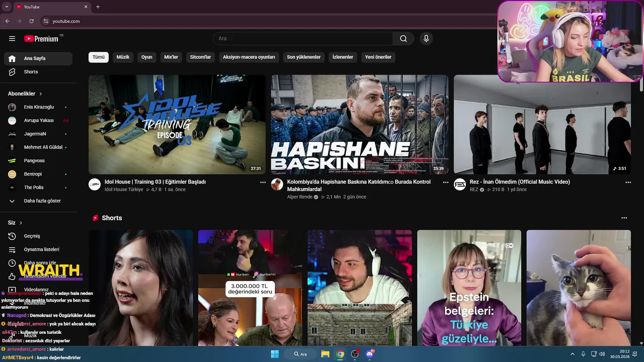644x362 pixels.
Task: Select the Sitcom'lar filter chip
Action: [200, 57]
